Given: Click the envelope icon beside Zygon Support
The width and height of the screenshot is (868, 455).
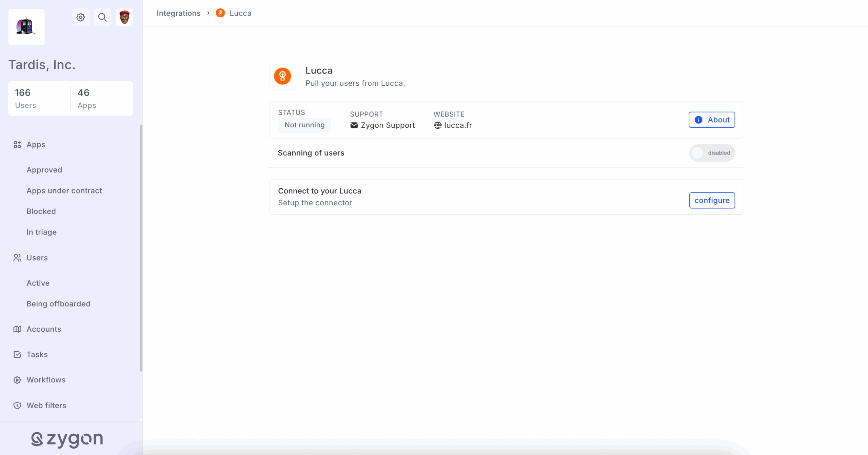Looking at the screenshot, I should point(354,125).
